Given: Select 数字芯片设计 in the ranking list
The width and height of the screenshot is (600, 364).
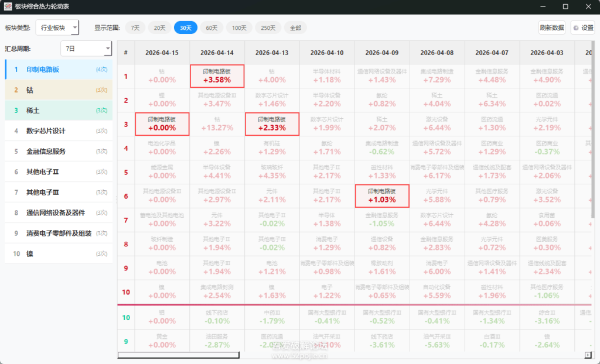Looking at the screenshot, I should (59, 131).
